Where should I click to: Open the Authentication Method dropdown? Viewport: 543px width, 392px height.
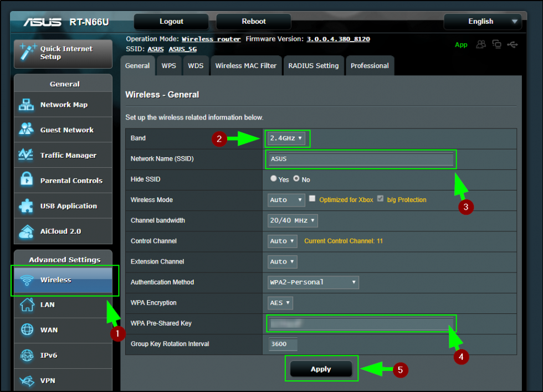[x=313, y=282]
